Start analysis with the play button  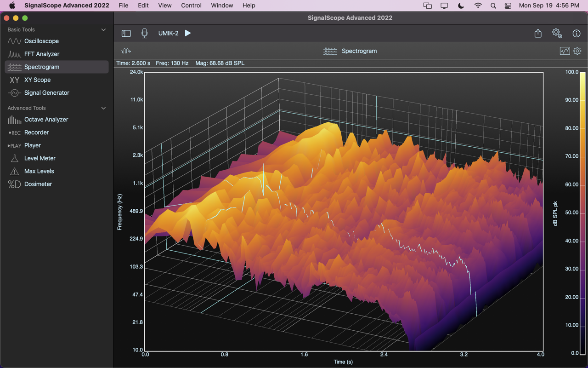click(x=187, y=33)
